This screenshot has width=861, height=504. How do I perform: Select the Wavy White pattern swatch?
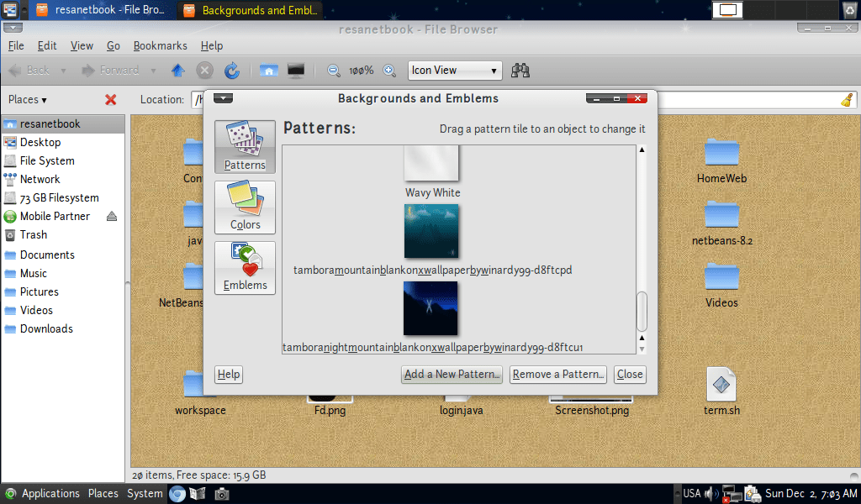tap(431, 162)
